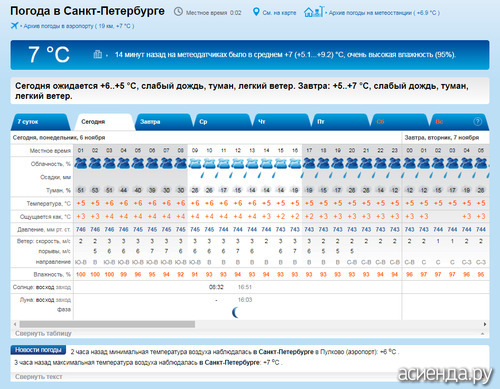Click today's cloud icon for hour 04
This screenshot has height=389, width=500.
123,163
